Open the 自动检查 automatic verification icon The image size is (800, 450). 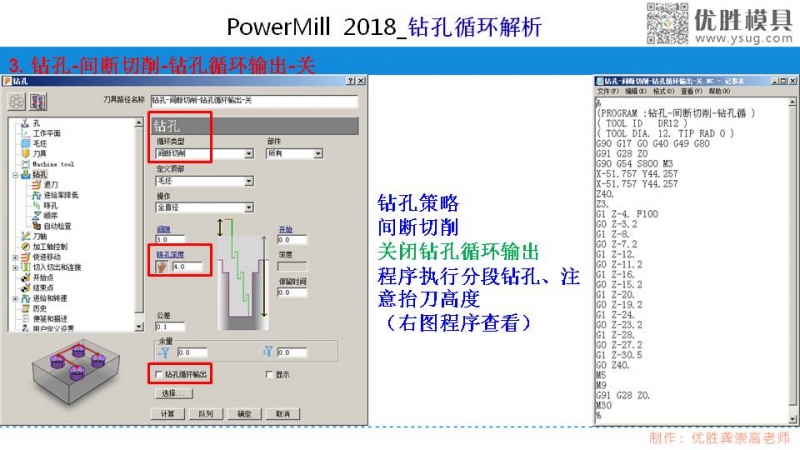(x=36, y=226)
